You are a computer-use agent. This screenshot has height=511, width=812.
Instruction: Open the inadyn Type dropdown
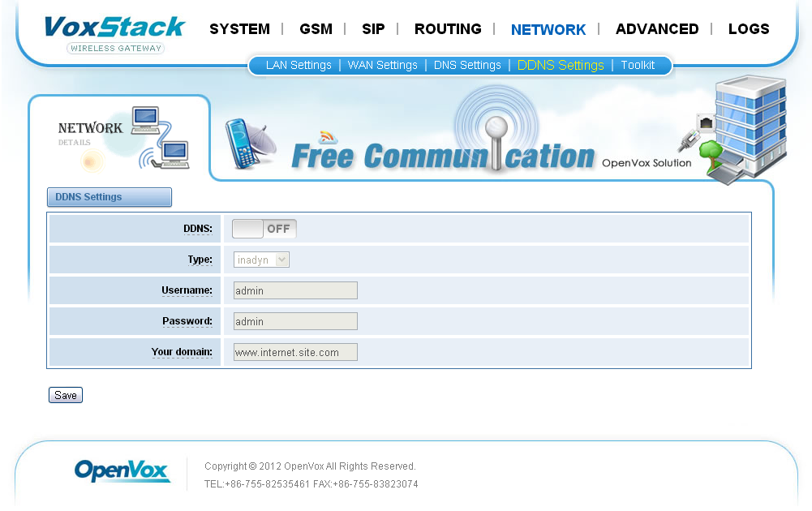[x=261, y=260]
